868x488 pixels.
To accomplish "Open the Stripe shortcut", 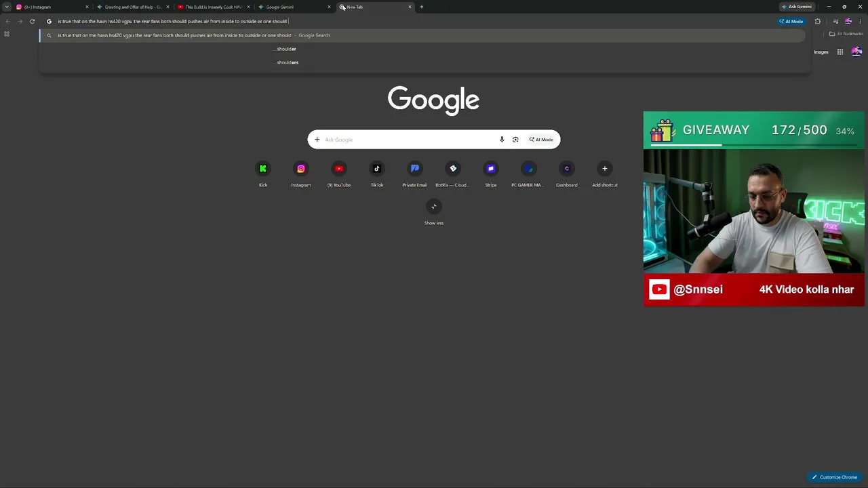I will tap(491, 174).
